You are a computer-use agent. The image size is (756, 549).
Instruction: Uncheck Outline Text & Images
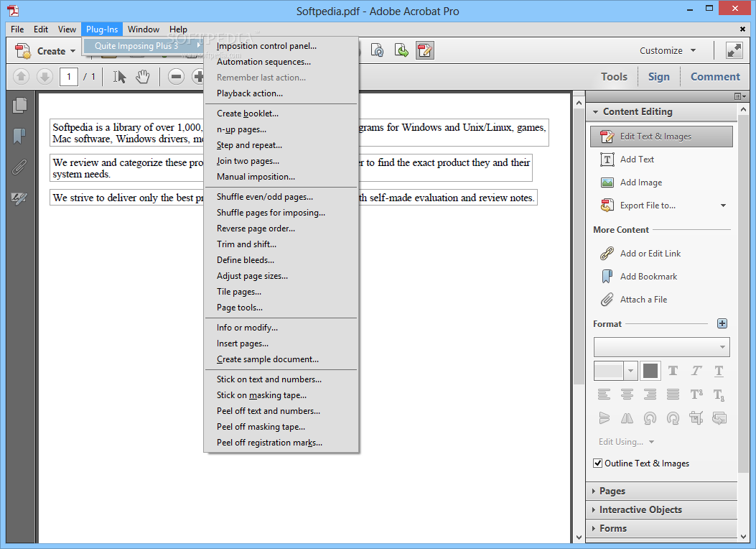[598, 463]
